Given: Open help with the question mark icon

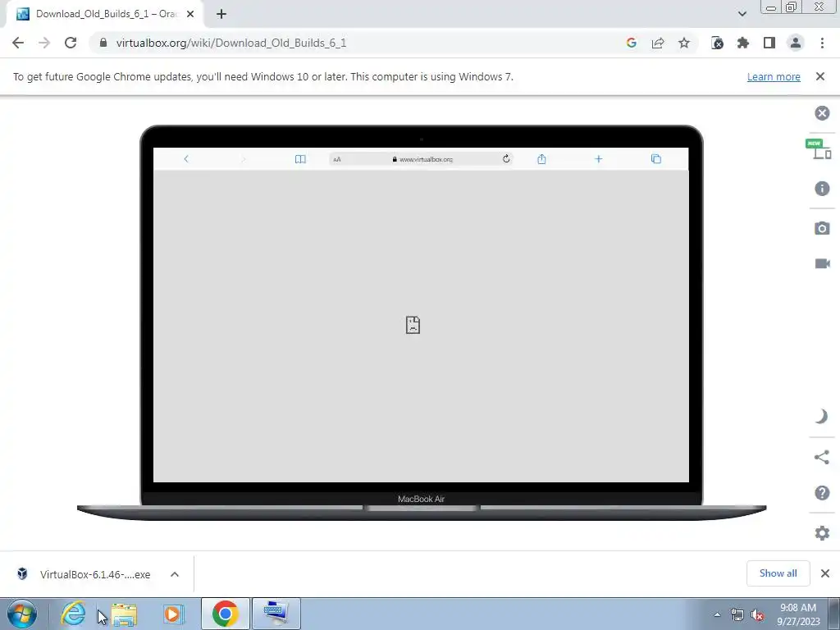Looking at the screenshot, I should click(822, 493).
